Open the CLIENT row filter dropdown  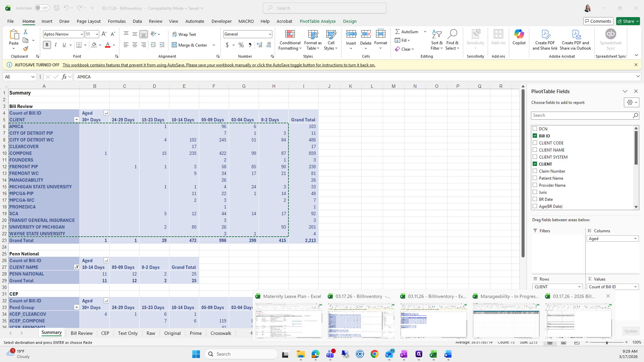[x=76, y=120]
